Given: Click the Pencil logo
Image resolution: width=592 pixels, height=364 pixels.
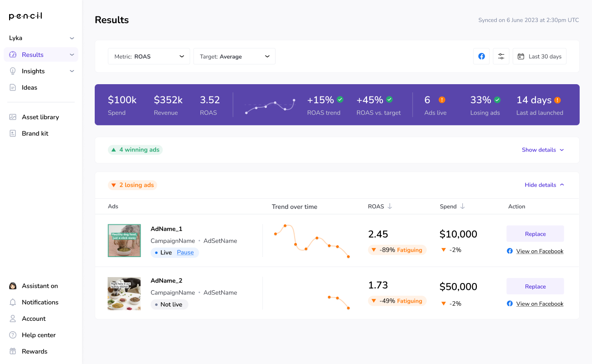Looking at the screenshot, I should click(x=26, y=16).
